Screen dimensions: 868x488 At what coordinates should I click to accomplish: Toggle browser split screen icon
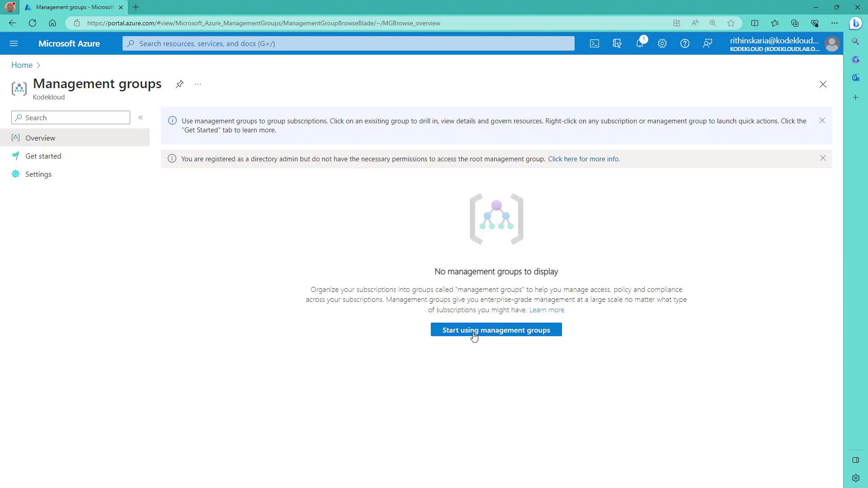[x=755, y=23]
